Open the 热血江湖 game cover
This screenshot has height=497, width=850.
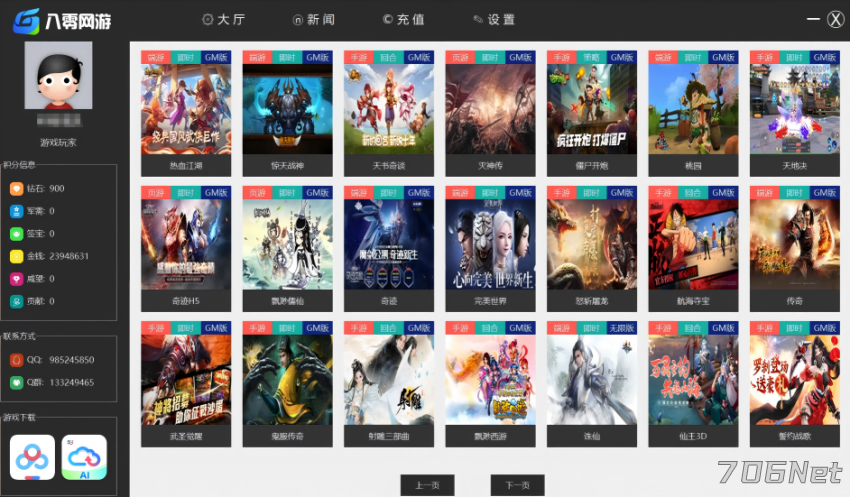click(x=186, y=109)
